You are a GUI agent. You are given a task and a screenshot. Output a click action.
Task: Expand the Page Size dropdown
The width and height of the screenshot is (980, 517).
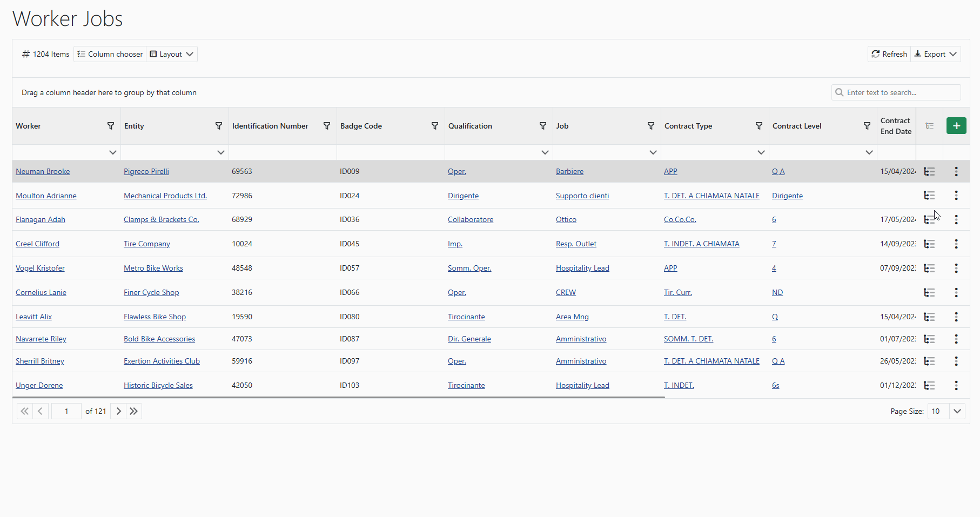point(957,411)
